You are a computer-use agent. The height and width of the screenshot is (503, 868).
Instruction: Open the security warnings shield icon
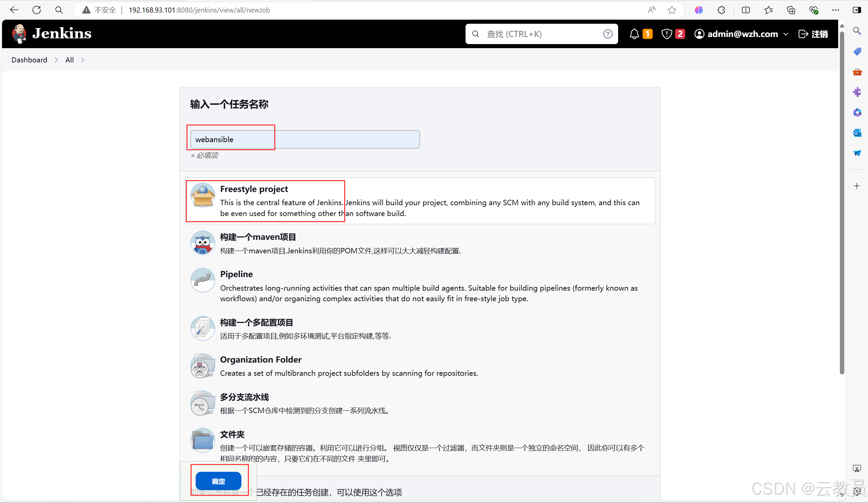[667, 34]
